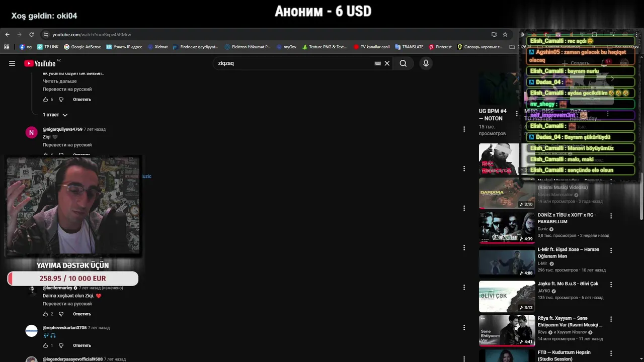Open the 'Узнать IP адрес' bookmark
The image size is (644, 362).
(124, 47)
